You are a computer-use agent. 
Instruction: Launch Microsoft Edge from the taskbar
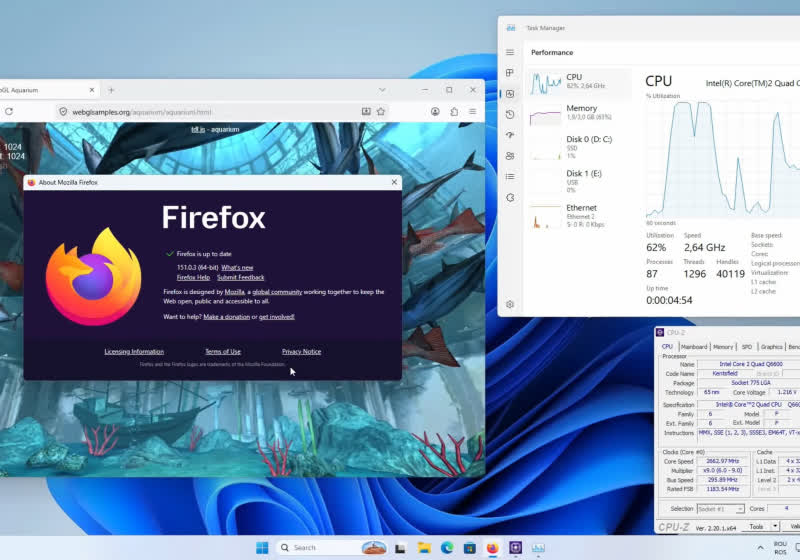447,548
